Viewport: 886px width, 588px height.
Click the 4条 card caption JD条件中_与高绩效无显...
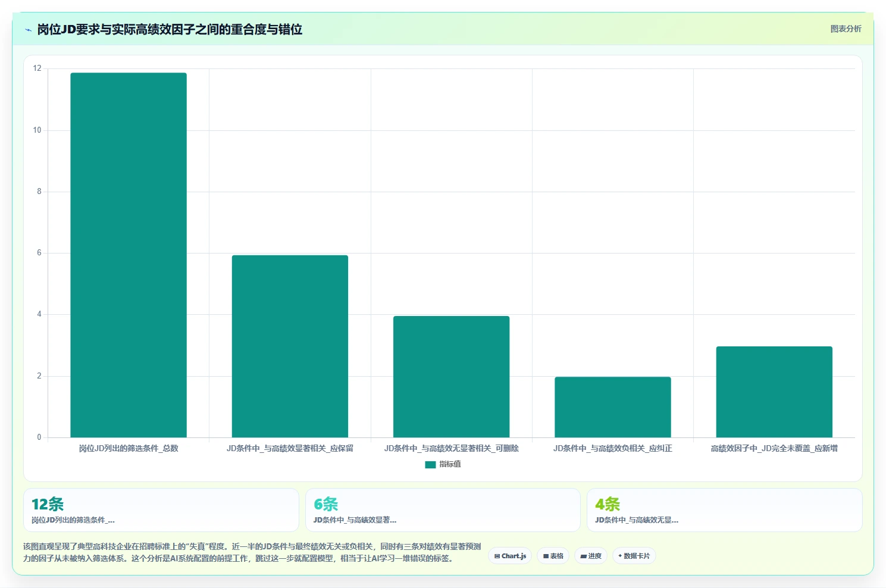point(637,520)
